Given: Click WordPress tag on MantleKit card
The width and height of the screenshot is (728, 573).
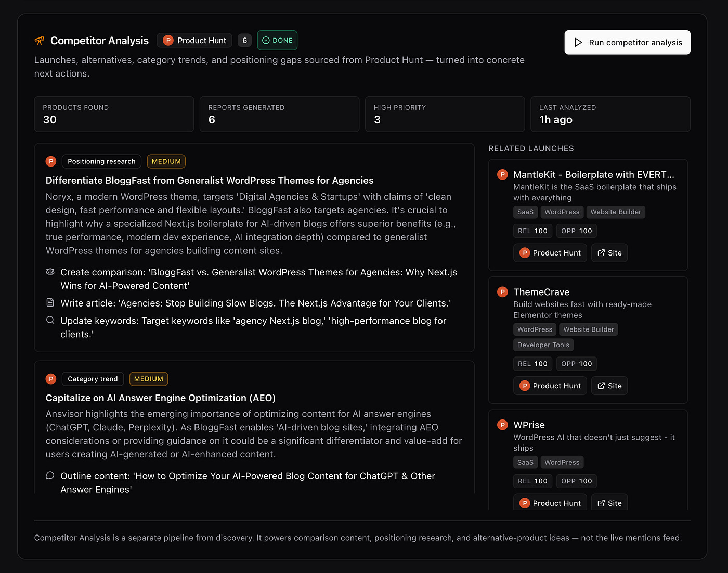Looking at the screenshot, I should (x=562, y=212).
